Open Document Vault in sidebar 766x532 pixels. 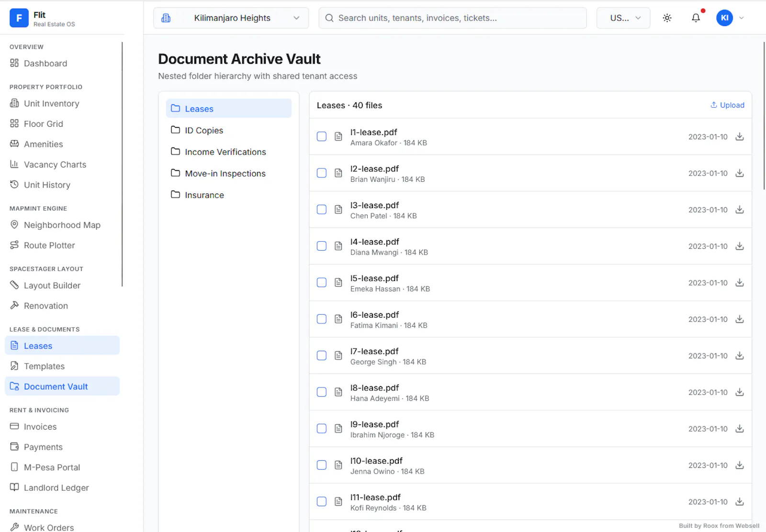click(62, 386)
